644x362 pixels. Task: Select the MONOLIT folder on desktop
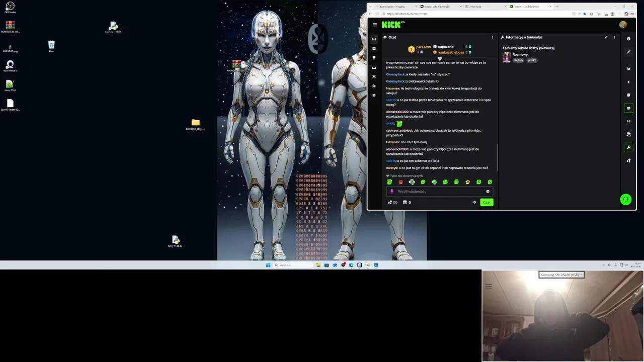coord(195,124)
